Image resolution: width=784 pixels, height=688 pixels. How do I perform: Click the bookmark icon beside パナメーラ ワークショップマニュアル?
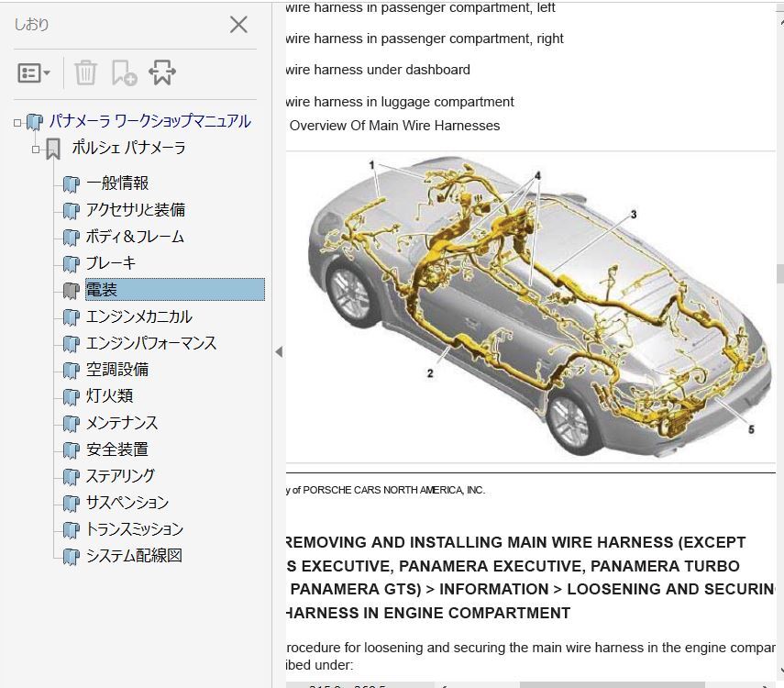pos(34,122)
